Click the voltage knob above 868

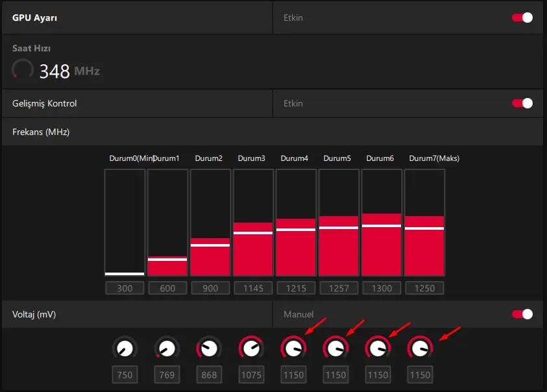[209, 349]
